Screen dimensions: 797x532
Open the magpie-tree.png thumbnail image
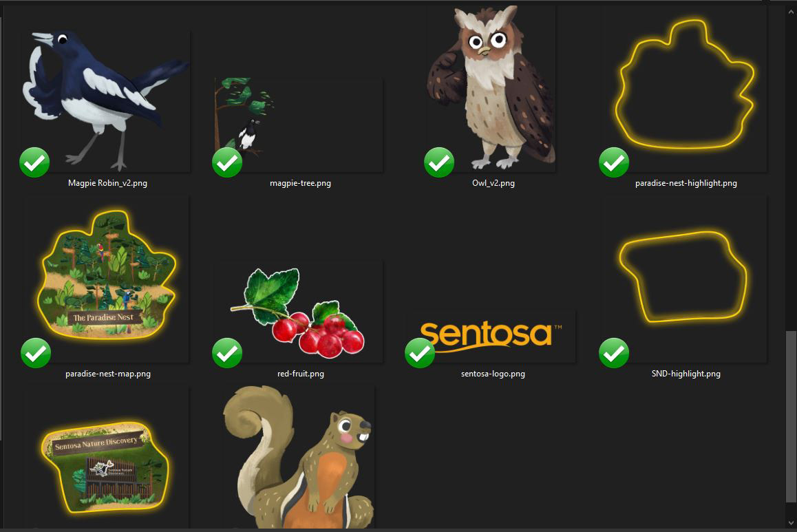click(x=299, y=125)
